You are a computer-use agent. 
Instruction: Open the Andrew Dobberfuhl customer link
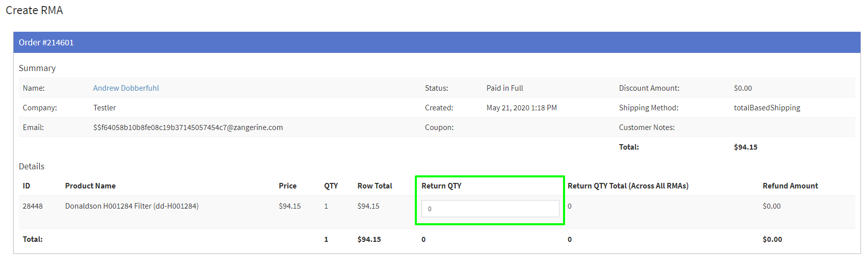click(126, 88)
